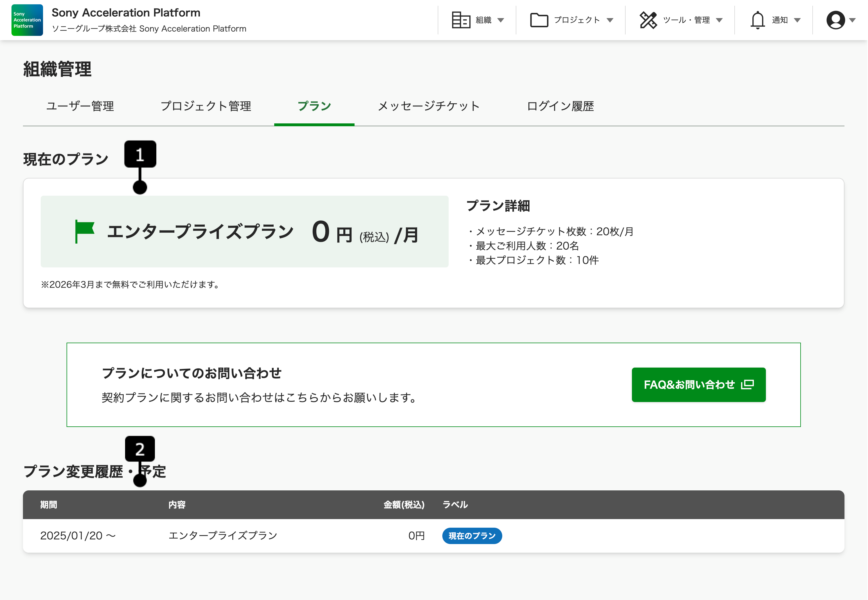Viewport: 868px width, 600px height.
Task: Click the external link icon on FAQ button
Action: [748, 385]
